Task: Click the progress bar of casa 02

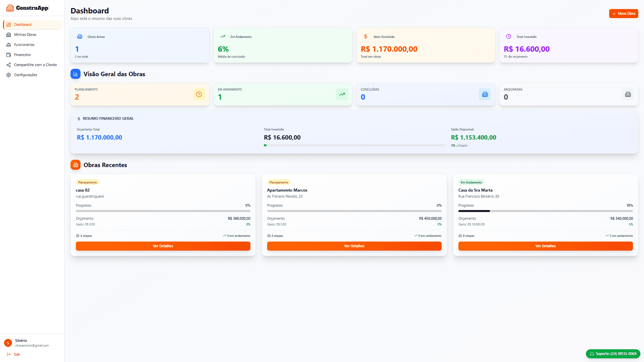Action: click(163, 211)
